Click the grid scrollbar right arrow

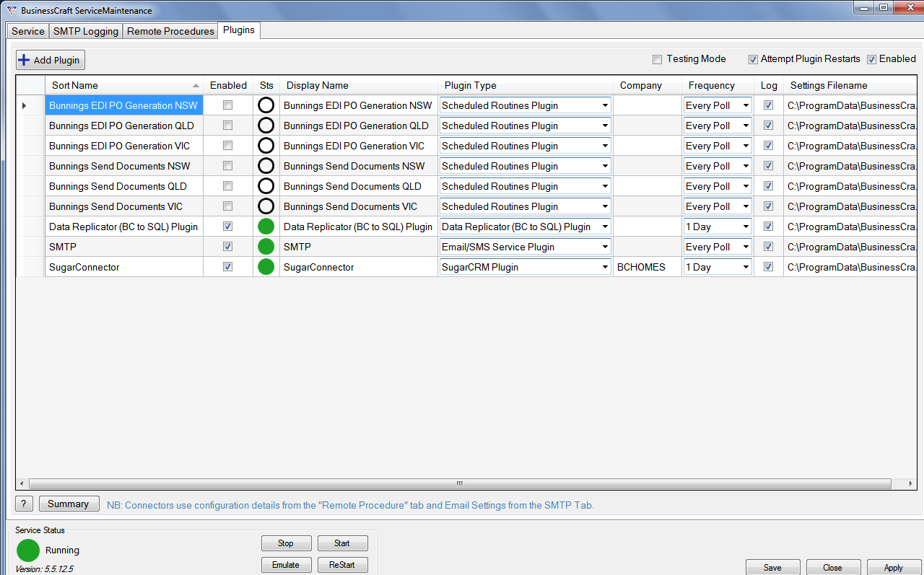pos(912,483)
